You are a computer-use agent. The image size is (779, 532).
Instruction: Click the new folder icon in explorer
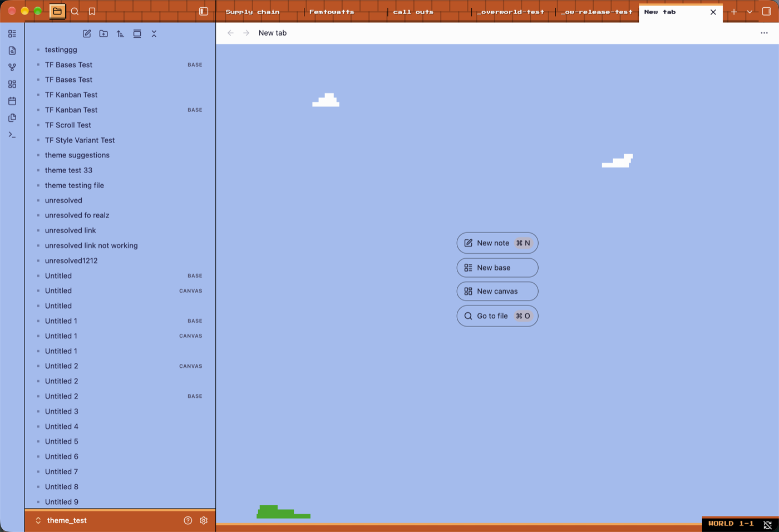(x=103, y=34)
